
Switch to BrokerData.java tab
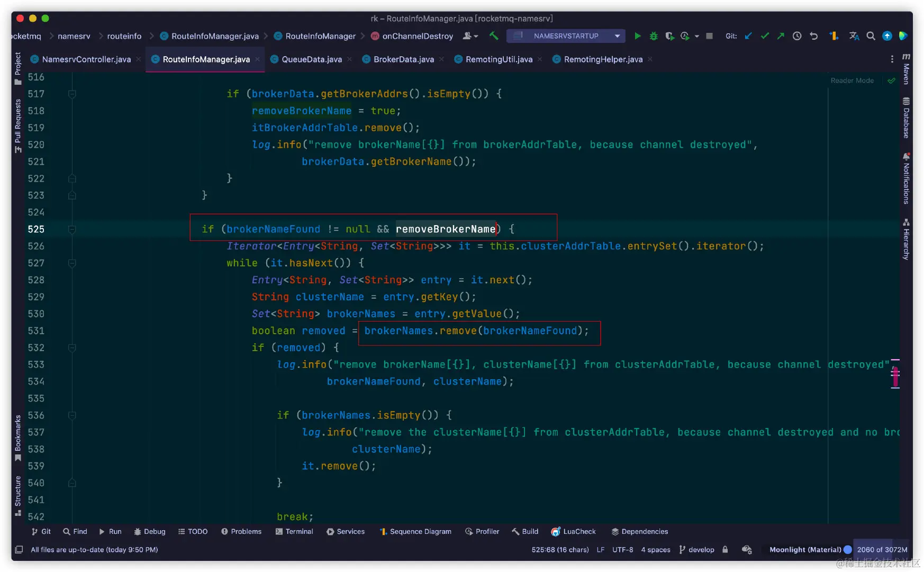click(x=404, y=59)
